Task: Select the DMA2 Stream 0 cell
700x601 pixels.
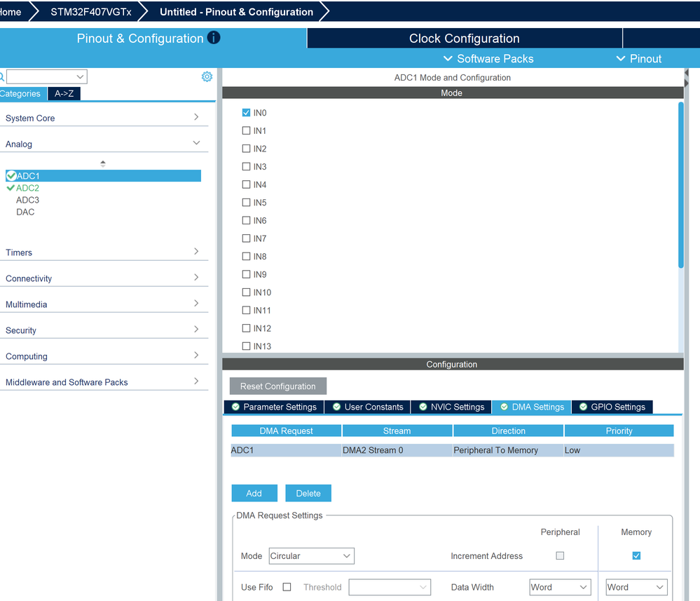Action: tap(397, 450)
